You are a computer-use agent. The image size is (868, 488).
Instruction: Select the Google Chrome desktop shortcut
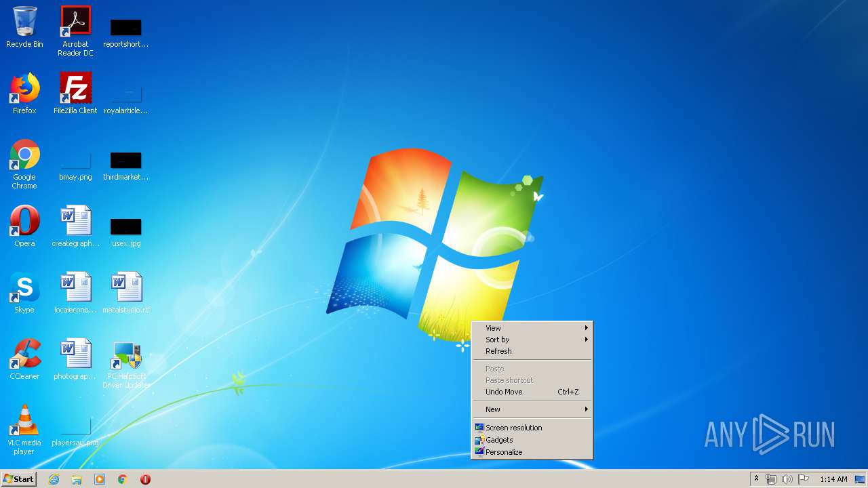(24, 164)
